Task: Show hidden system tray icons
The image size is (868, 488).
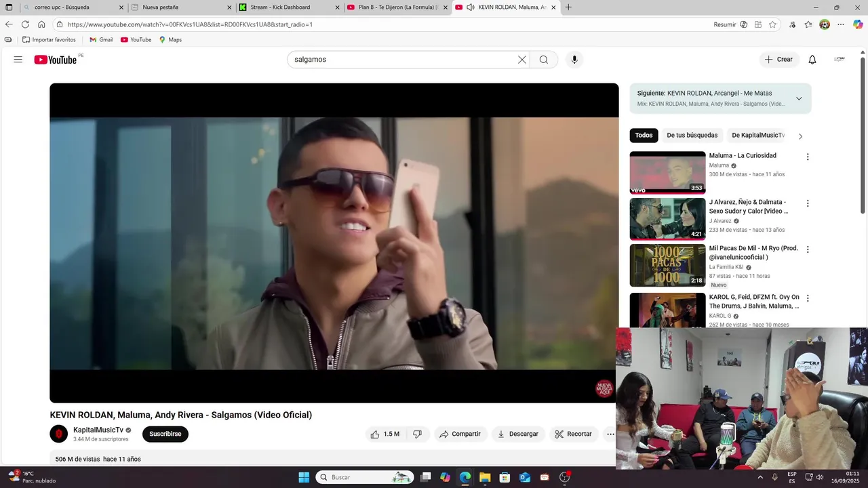Action: click(759, 477)
